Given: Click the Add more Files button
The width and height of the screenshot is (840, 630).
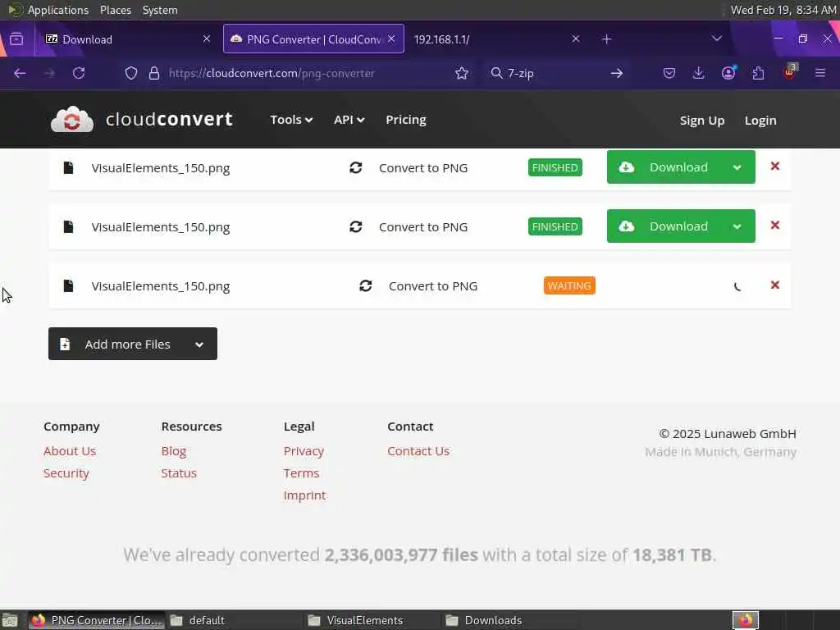Looking at the screenshot, I should point(132,344).
